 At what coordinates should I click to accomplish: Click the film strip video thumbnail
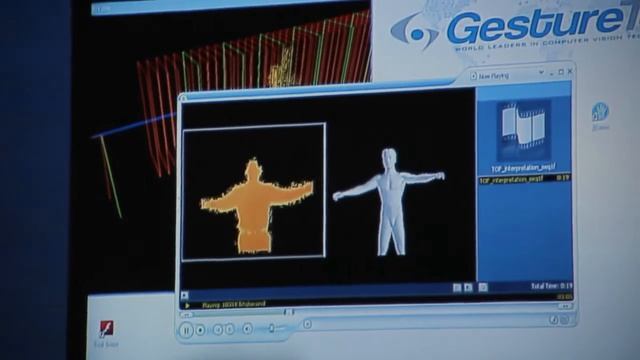point(524,130)
